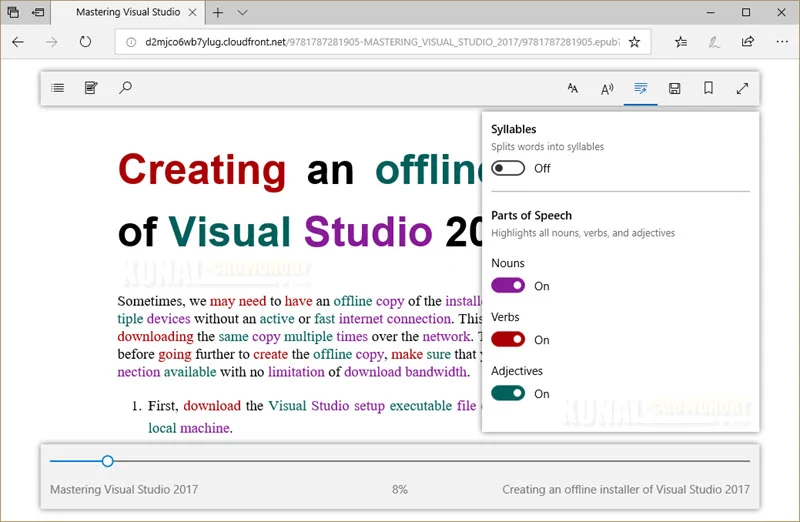This screenshot has height=522, width=800.
Task: Click the word 'Creating' in heading
Action: 202,170
